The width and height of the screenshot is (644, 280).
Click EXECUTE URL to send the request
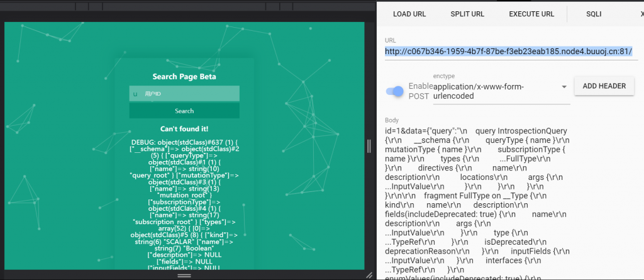click(x=531, y=14)
